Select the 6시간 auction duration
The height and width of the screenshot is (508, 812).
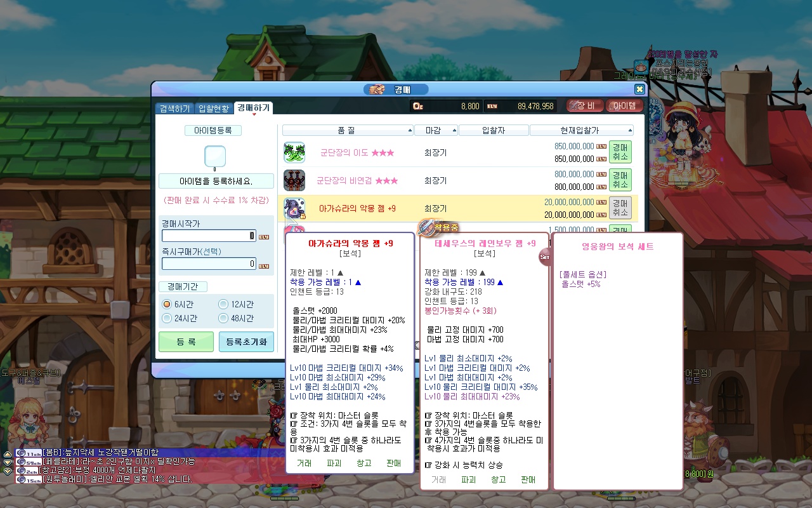point(167,304)
